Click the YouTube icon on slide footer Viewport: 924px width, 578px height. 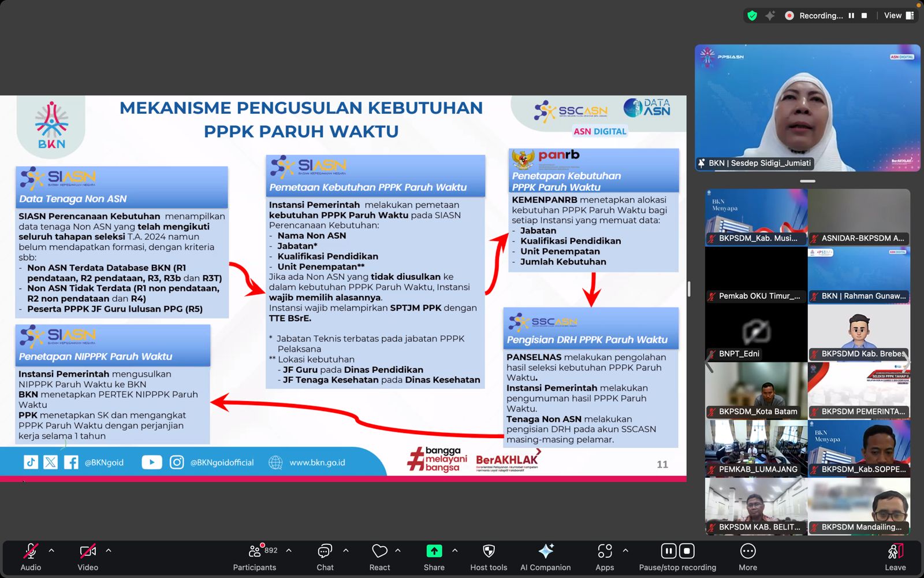pyautogui.click(x=152, y=462)
